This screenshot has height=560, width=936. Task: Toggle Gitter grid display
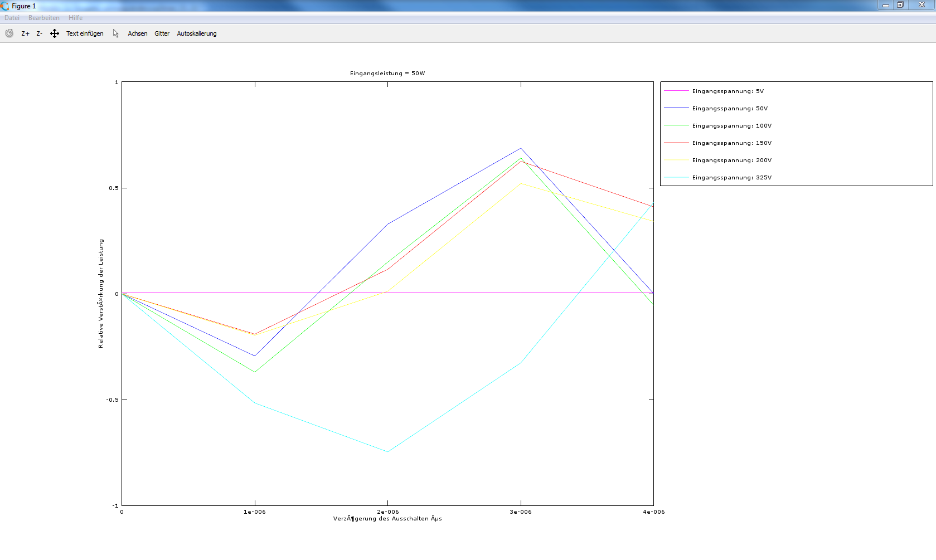(162, 33)
